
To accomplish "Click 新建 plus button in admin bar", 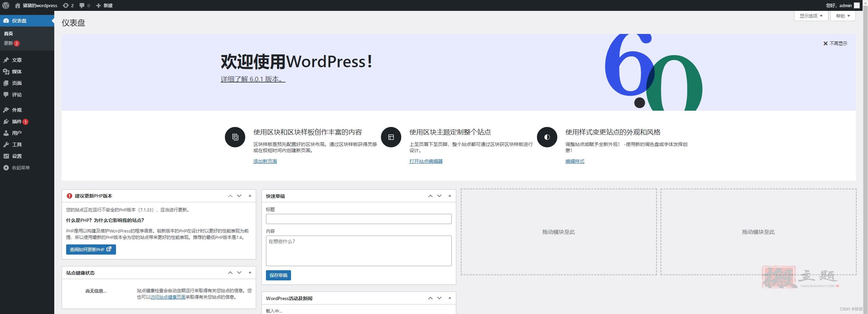I will 104,5.
